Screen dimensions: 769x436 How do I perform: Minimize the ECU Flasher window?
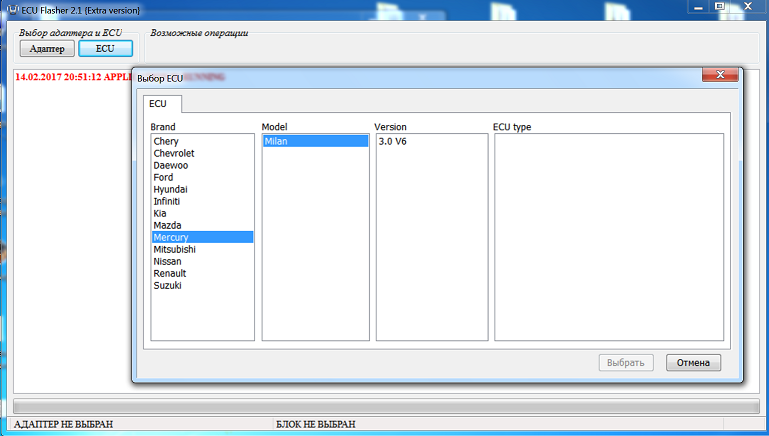coord(698,7)
